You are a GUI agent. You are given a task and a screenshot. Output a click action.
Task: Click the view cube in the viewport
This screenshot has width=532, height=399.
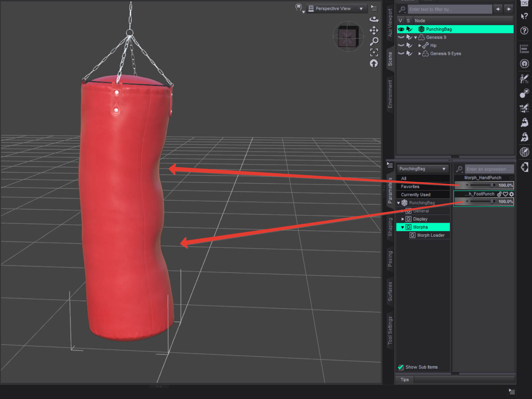[x=348, y=36]
